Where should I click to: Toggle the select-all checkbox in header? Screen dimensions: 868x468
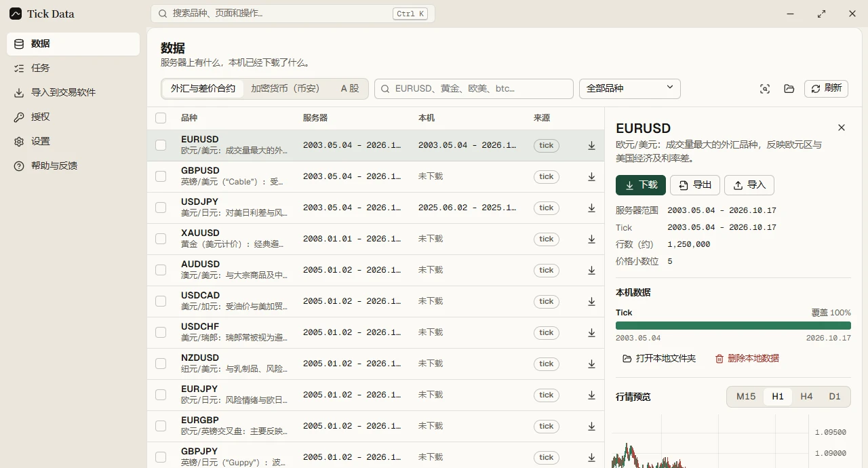pyautogui.click(x=161, y=118)
